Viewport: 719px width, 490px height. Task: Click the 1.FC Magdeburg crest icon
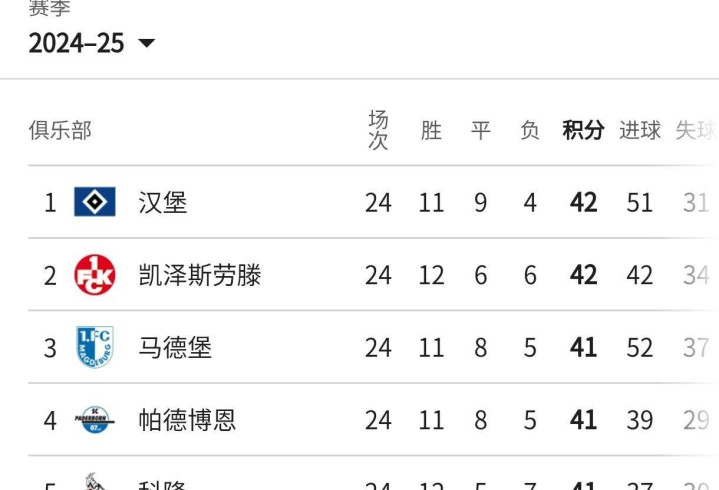(95, 347)
